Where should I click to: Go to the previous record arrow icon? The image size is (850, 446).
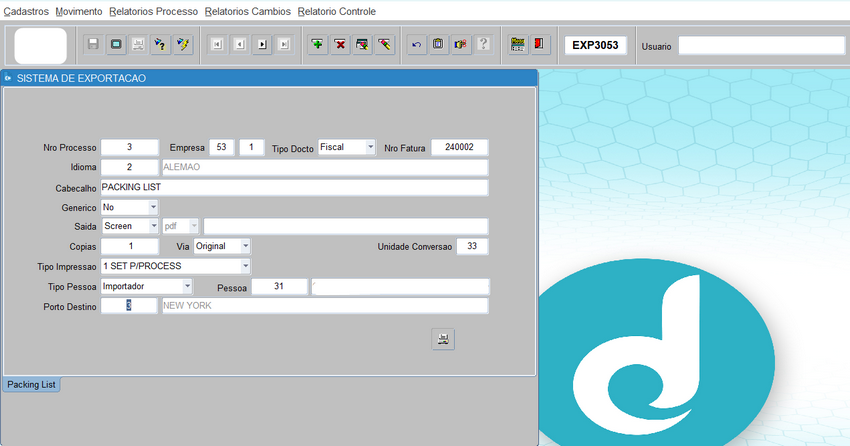point(240,44)
